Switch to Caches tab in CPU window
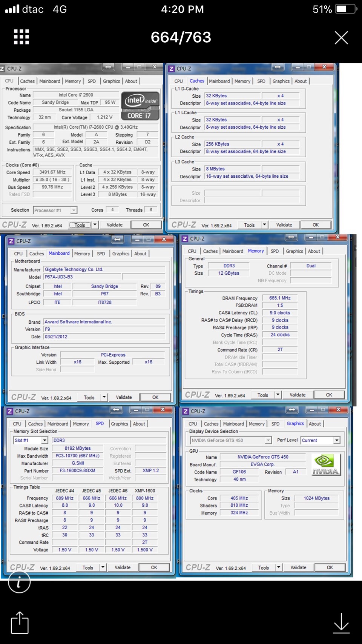This screenshot has width=362, height=644. pyautogui.click(x=27, y=81)
